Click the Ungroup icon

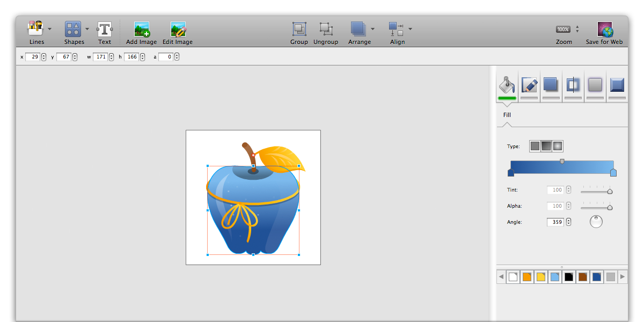click(325, 29)
